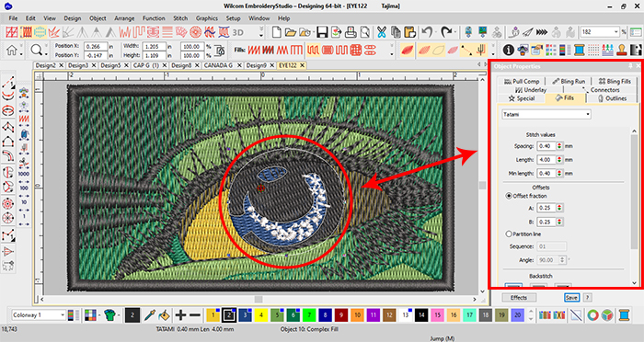Screen dimensions: 644x342
Task: Remove a color with the minus icon
Action: pos(195,315)
